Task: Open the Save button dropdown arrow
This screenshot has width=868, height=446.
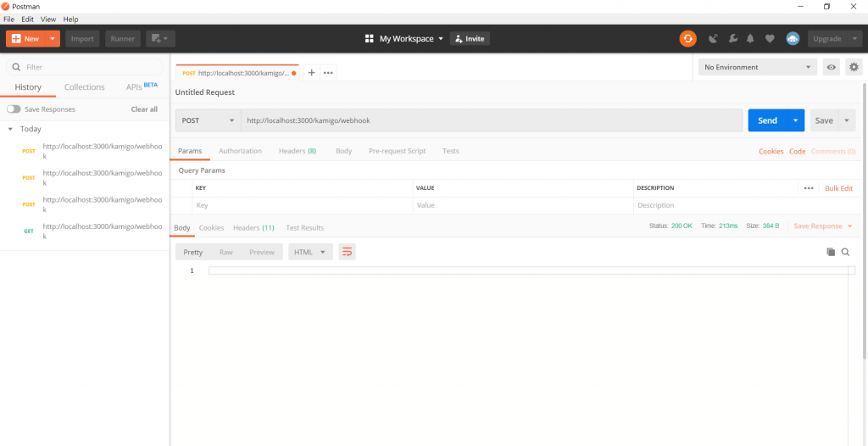Action: (847, 120)
